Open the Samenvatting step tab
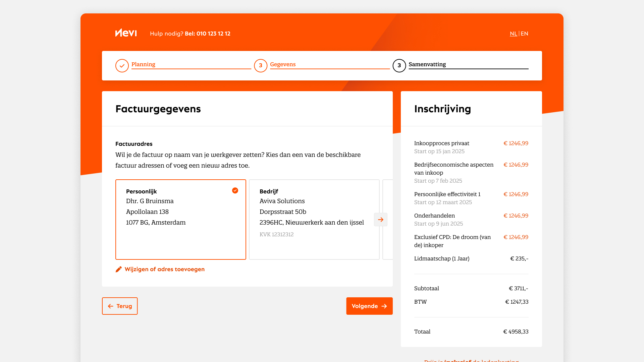The height and width of the screenshot is (362, 644). (x=427, y=64)
